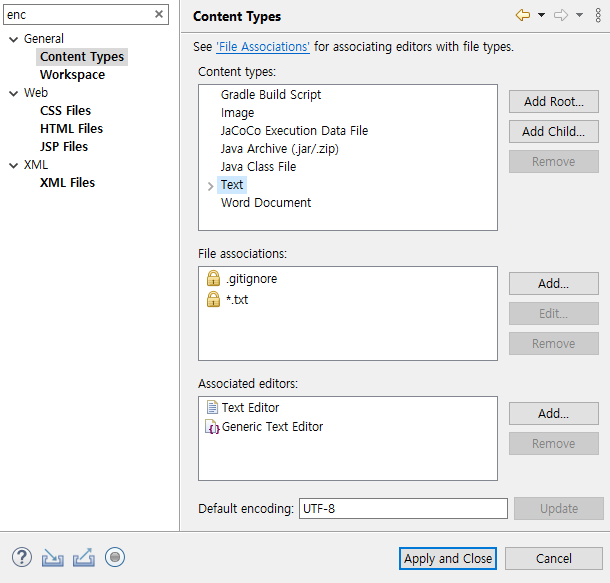Image resolution: width=610 pixels, height=583 pixels.
Task: Click the export preferences icon
Action: [x=84, y=558]
